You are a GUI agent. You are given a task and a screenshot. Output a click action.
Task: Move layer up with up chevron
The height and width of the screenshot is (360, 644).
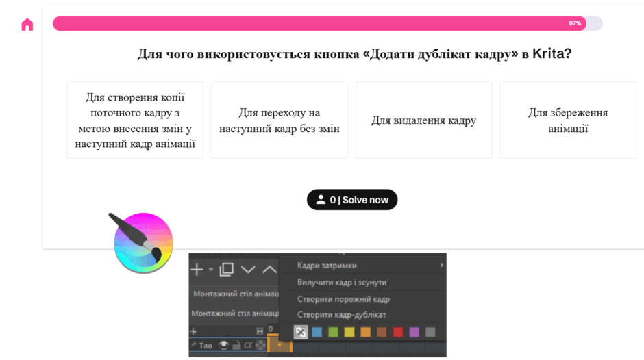click(269, 270)
